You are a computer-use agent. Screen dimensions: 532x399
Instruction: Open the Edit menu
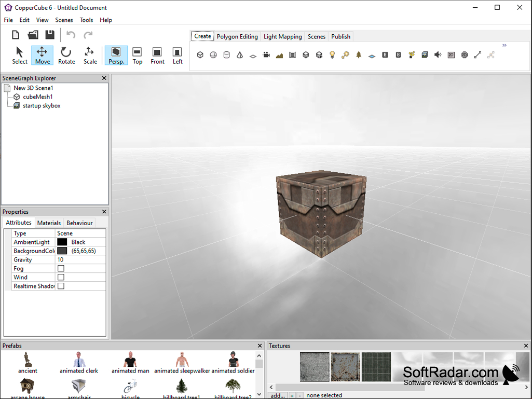point(24,20)
